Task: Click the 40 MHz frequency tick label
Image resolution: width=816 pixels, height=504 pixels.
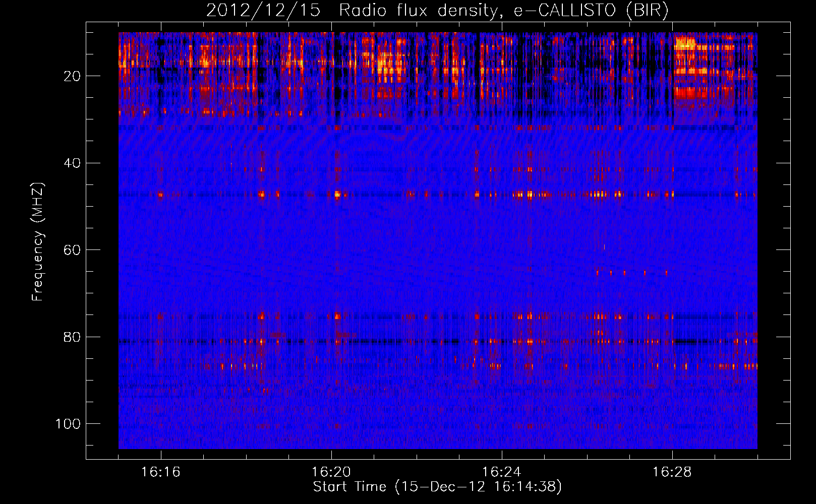Action: click(72, 163)
